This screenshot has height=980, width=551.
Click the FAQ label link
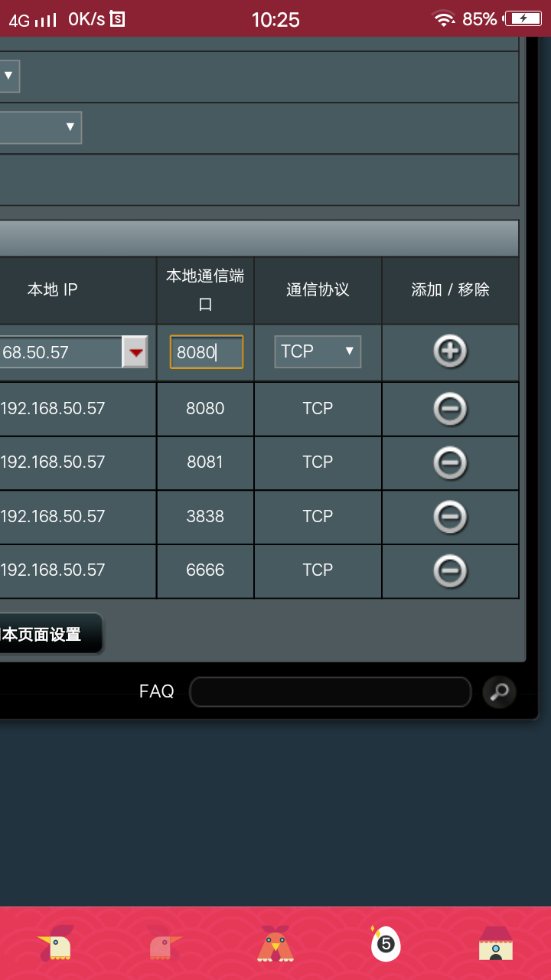click(157, 691)
